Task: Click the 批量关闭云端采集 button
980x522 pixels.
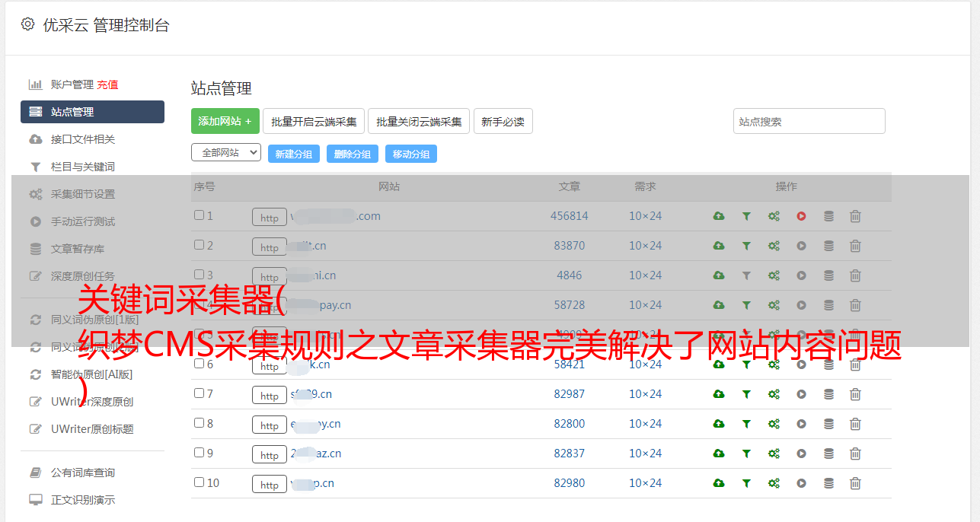Action: click(419, 121)
